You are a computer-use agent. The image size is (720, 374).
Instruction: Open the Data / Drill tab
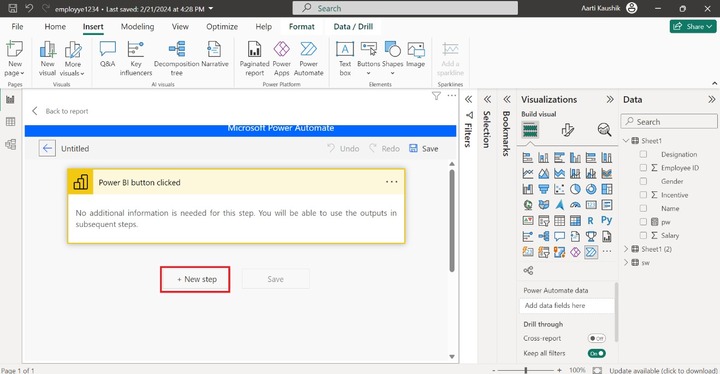353,27
